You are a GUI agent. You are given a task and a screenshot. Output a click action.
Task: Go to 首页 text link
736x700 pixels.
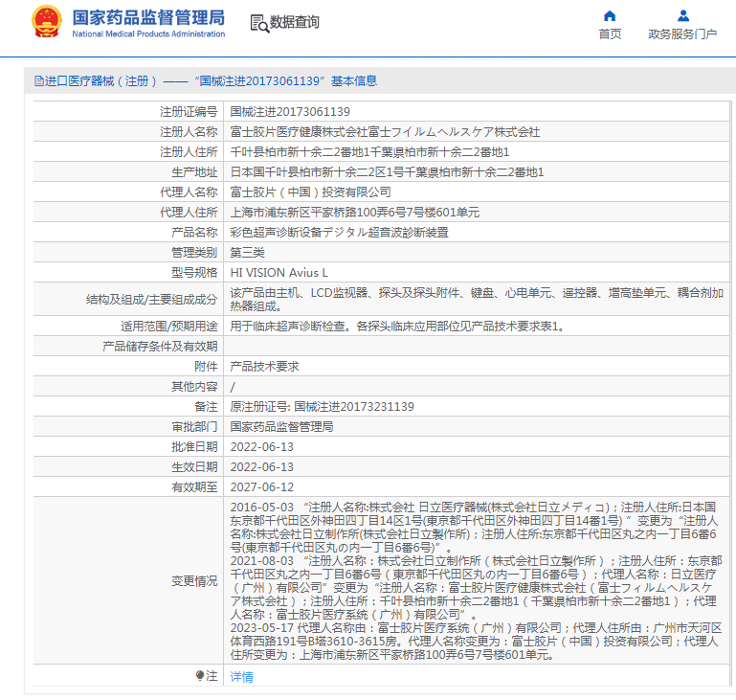pyautogui.click(x=610, y=34)
